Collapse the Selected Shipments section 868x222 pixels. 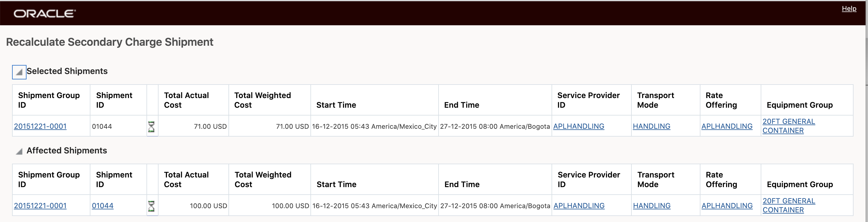tap(19, 72)
